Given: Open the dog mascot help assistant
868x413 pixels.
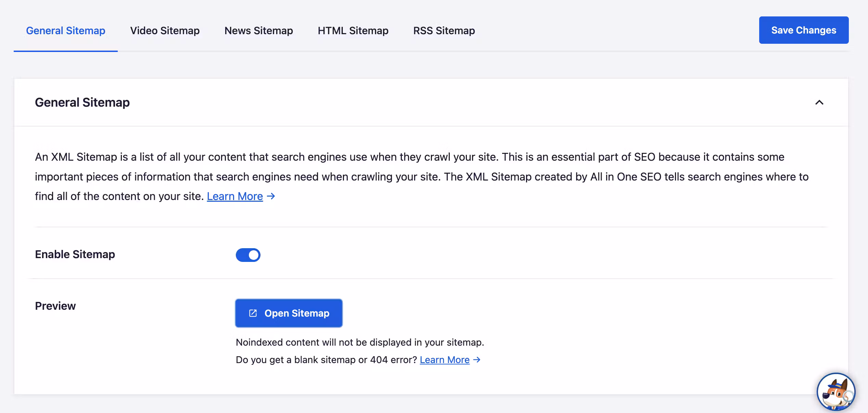Looking at the screenshot, I should 836,392.
